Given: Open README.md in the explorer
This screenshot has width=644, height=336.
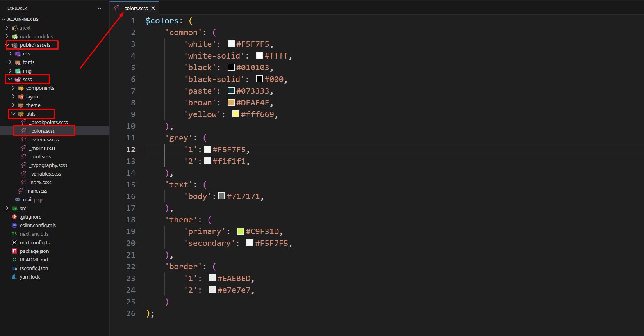Looking at the screenshot, I should click(34, 260).
